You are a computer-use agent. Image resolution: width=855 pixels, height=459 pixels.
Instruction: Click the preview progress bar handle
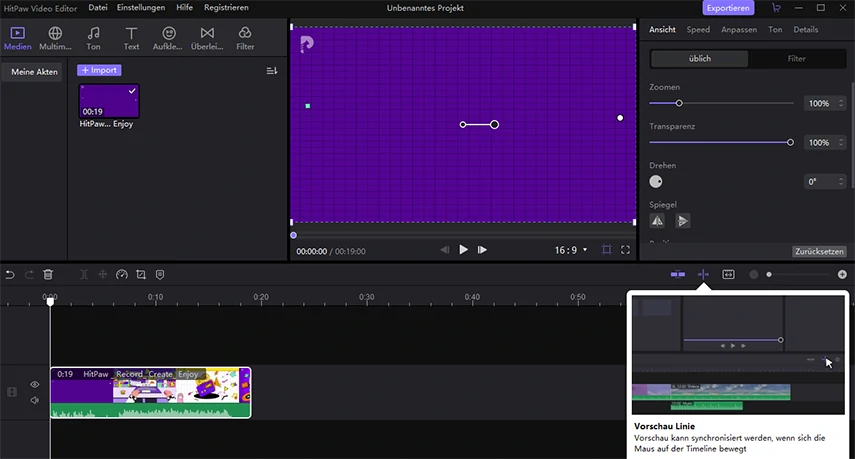pos(293,235)
